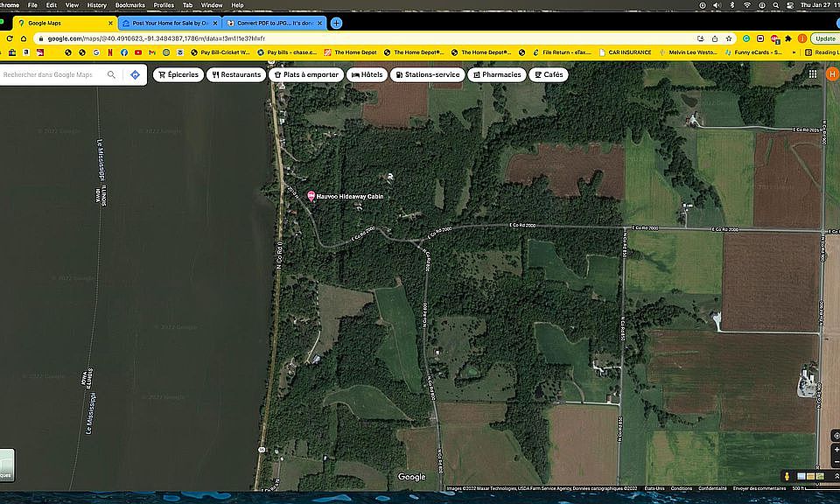
Task: Select the second yellow layer thumbnail
Action: click(x=810, y=476)
